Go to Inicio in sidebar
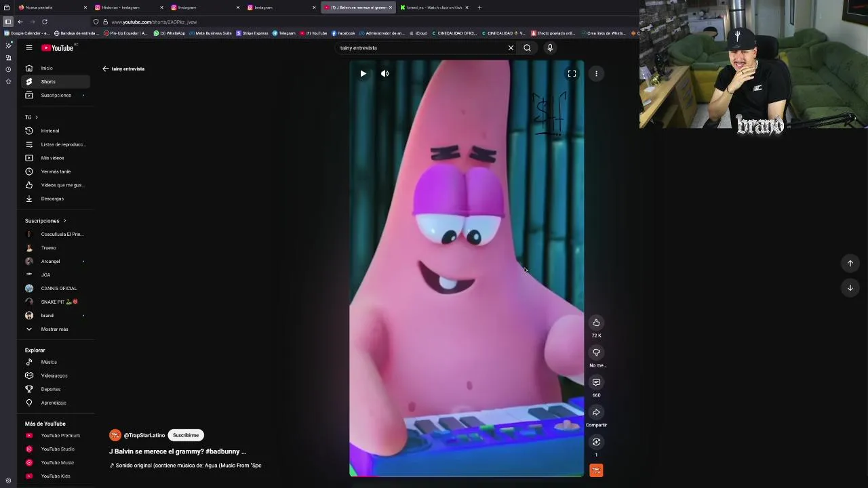Image resolution: width=868 pixels, height=488 pixels. [x=54, y=68]
